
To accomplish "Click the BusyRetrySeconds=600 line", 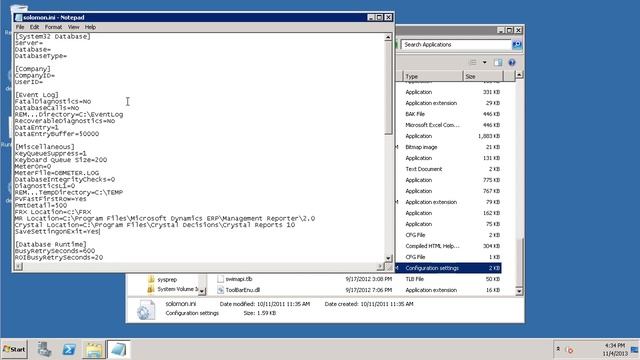I will (55, 251).
